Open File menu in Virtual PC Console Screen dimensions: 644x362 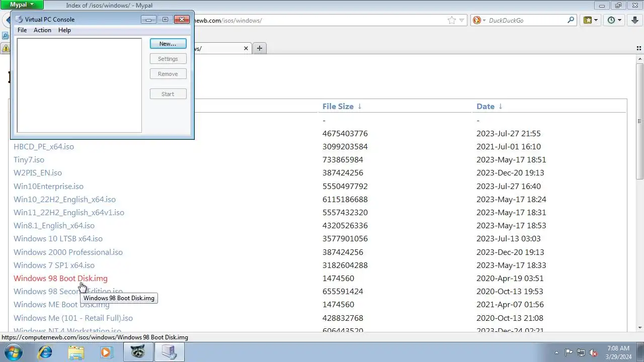[x=22, y=30]
